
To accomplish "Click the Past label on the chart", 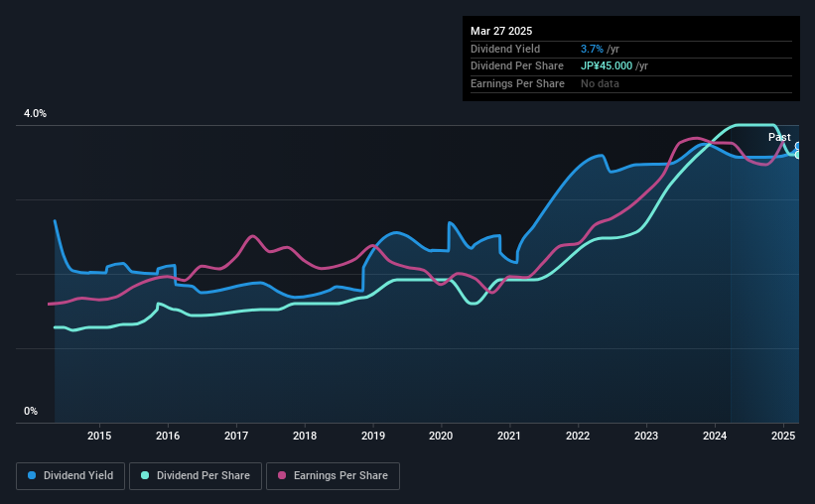I will tap(779, 137).
